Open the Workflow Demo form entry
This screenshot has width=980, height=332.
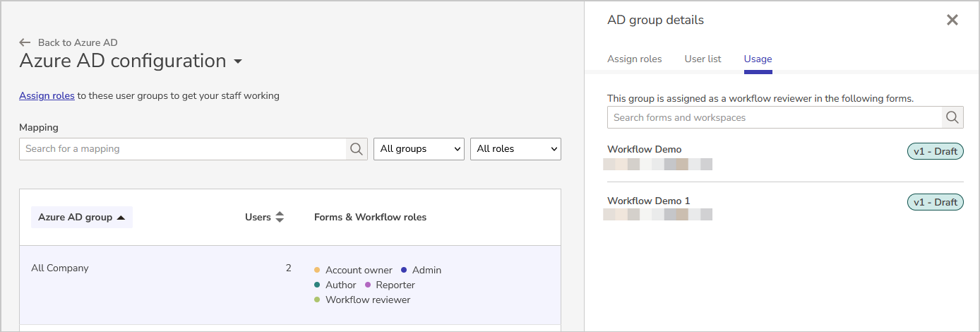click(x=645, y=149)
